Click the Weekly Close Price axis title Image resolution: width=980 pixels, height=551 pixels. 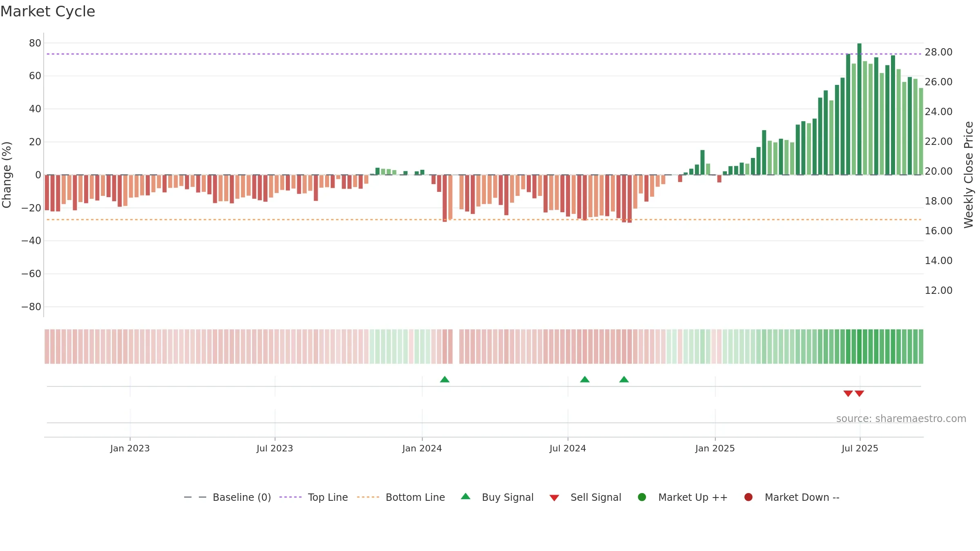pyautogui.click(x=969, y=175)
